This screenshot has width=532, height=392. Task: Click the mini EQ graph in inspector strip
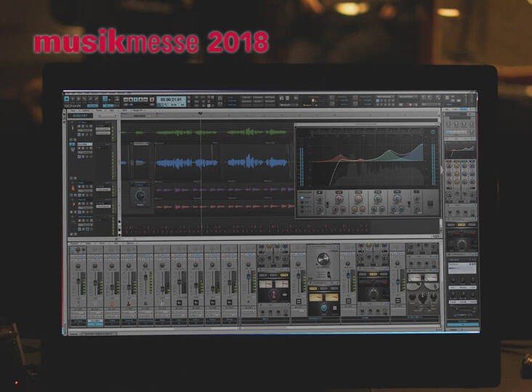coord(460,150)
